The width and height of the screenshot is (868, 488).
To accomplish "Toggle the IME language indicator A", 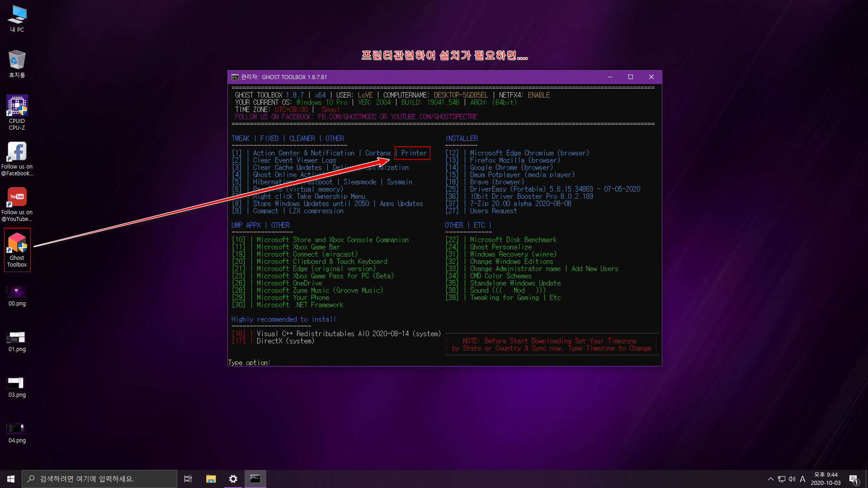I will (x=803, y=479).
